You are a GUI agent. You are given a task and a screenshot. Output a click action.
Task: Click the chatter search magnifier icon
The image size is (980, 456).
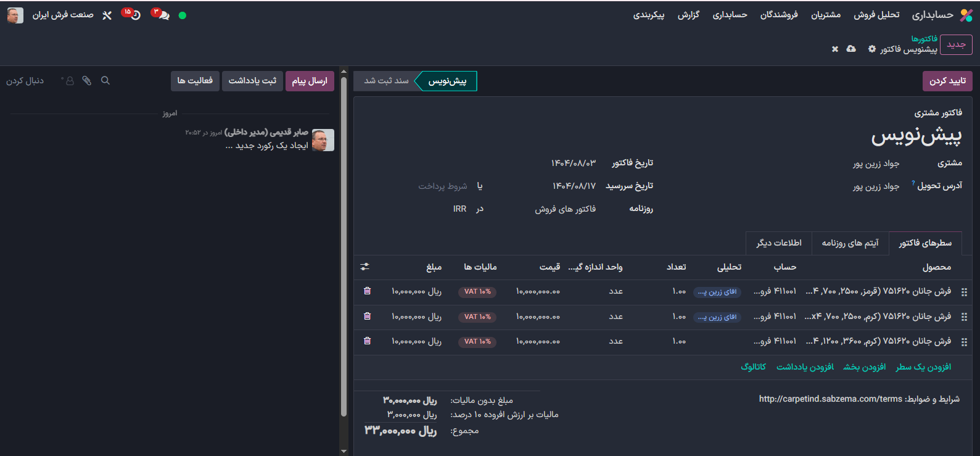pyautogui.click(x=105, y=81)
